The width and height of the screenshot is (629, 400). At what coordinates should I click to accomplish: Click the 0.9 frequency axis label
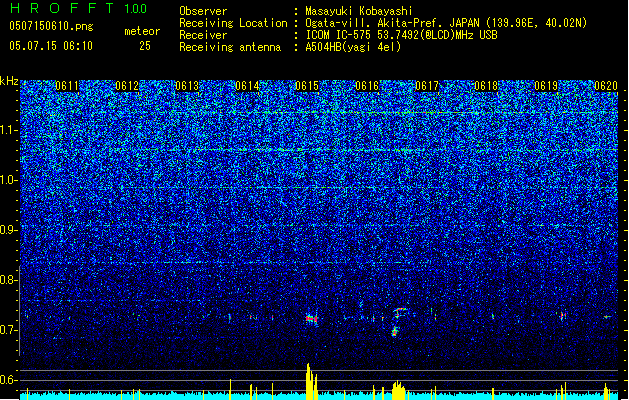(9, 230)
